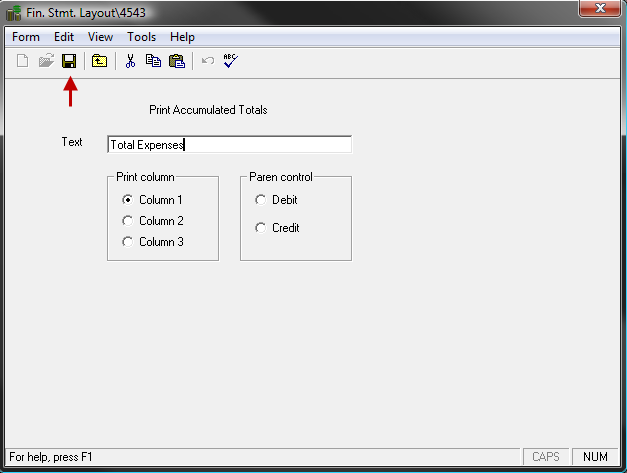The height and width of the screenshot is (473, 627).
Task: Click the Copy toolbar icon
Action: coord(153,61)
